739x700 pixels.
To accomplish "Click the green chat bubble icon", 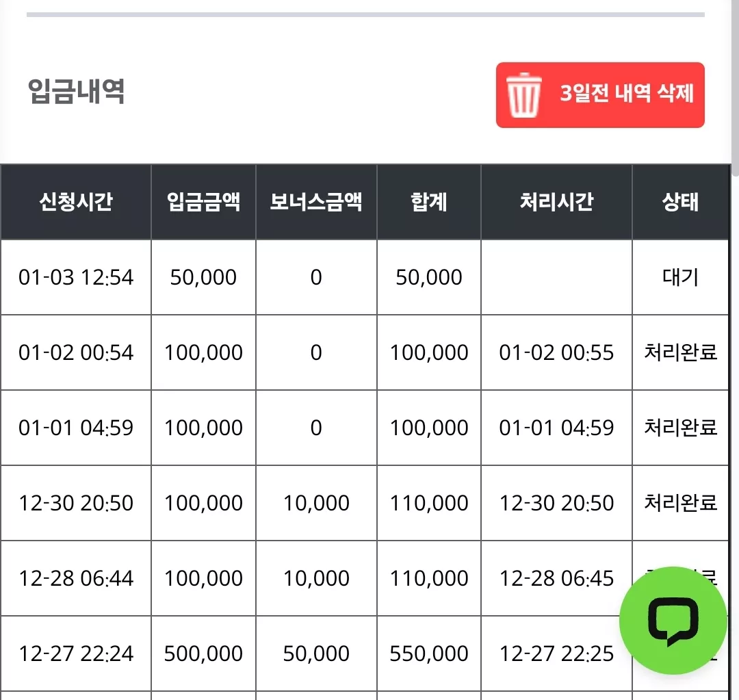I will click(x=673, y=621).
